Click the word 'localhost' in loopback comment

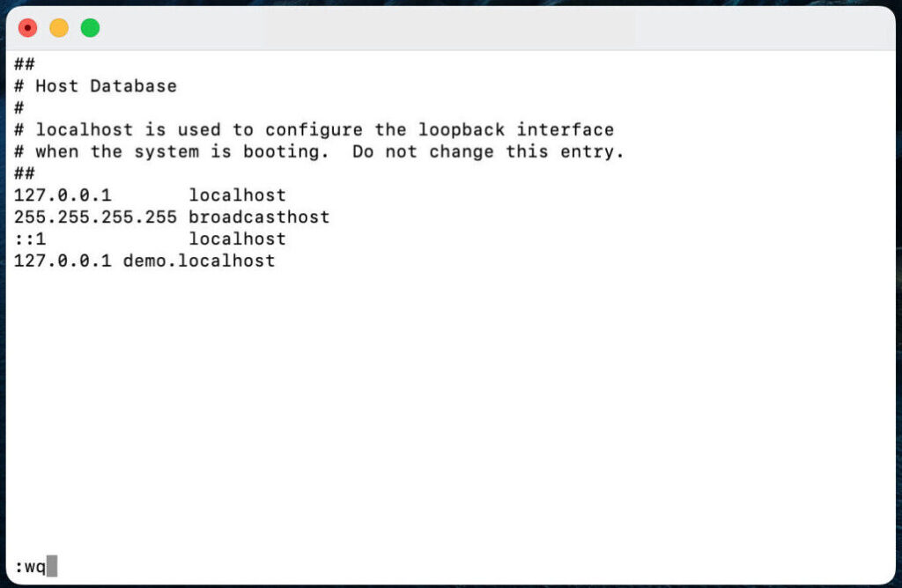tap(84, 130)
